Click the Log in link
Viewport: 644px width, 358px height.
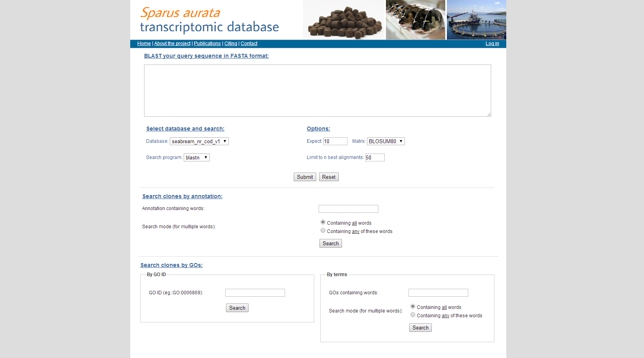point(492,44)
